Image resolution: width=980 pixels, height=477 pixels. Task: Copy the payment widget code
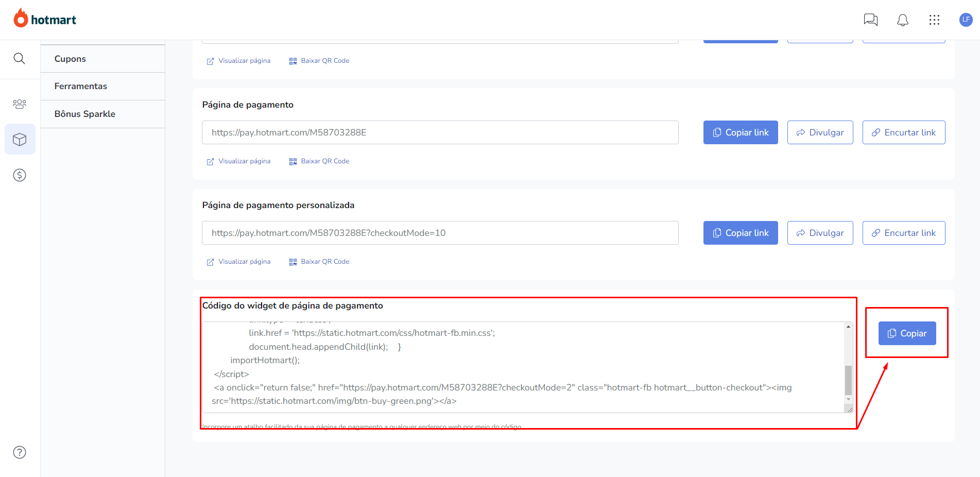[x=907, y=333]
